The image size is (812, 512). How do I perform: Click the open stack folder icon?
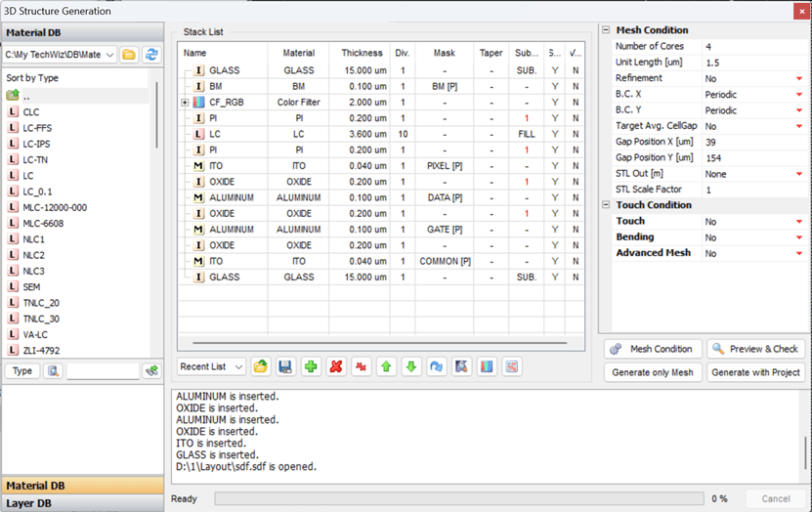tap(260, 366)
